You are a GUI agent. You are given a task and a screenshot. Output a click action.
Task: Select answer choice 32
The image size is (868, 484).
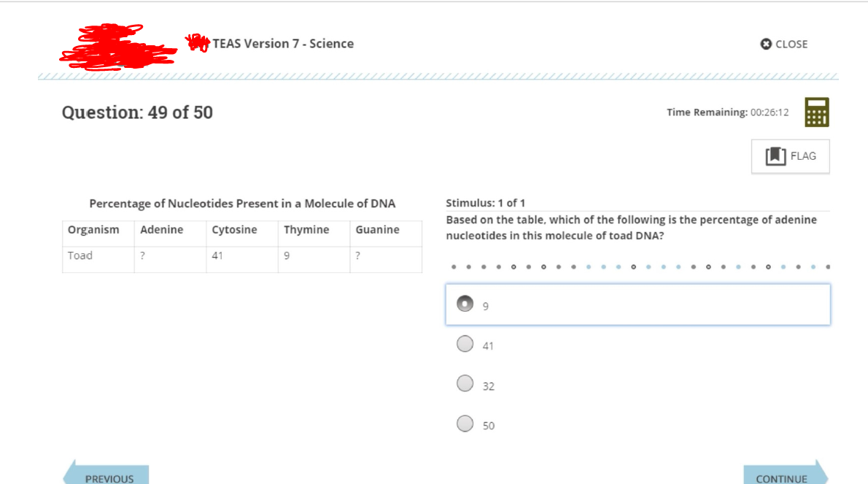tap(465, 384)
